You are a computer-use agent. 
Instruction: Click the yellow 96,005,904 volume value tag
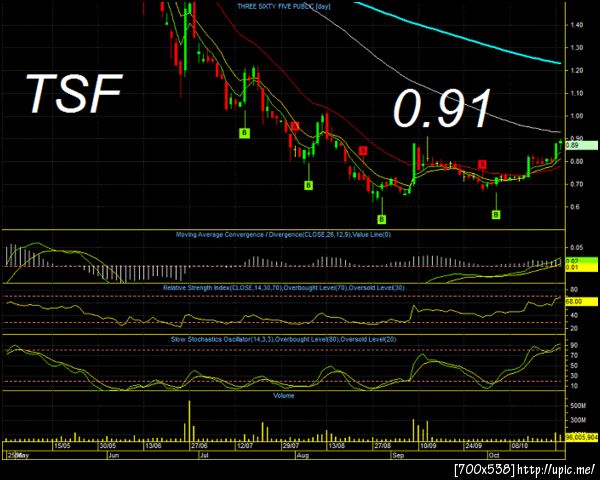coord(581,437)
